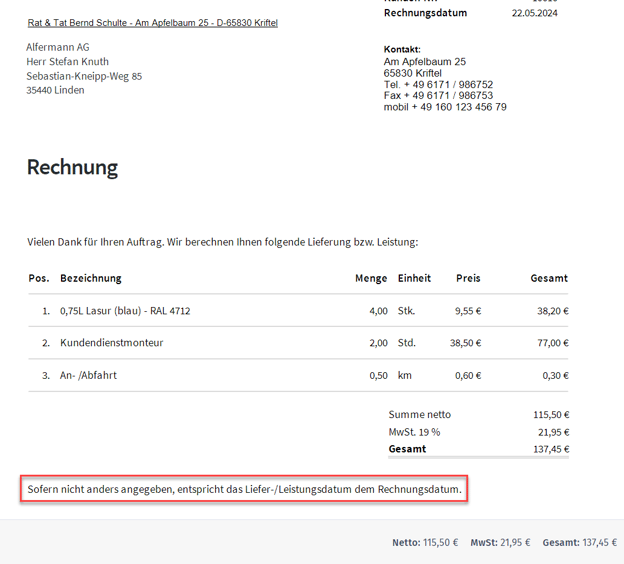Click the highlighted Liefer-/Leistungsdatum note
This screenshot has width=624, height=564.
245,490
